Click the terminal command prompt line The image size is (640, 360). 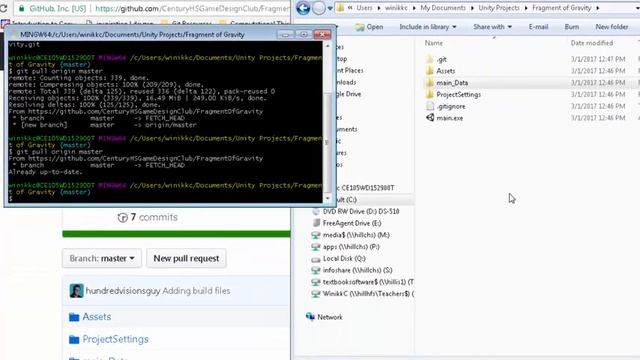[x=165, y=199]
